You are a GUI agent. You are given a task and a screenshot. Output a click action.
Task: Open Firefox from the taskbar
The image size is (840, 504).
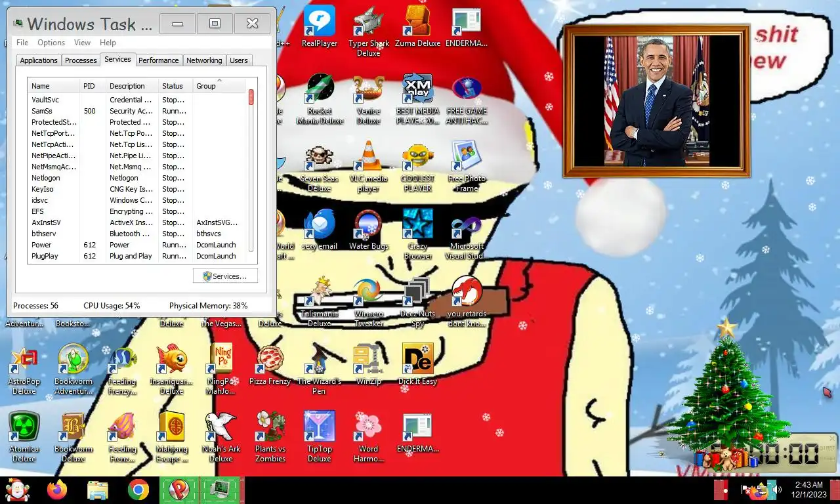pos(58,490)
